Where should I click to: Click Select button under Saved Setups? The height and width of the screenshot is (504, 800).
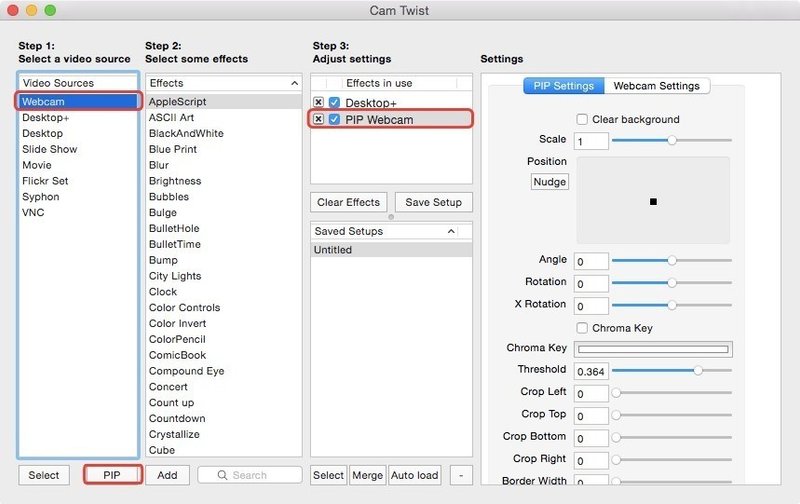tap(329, 475)
